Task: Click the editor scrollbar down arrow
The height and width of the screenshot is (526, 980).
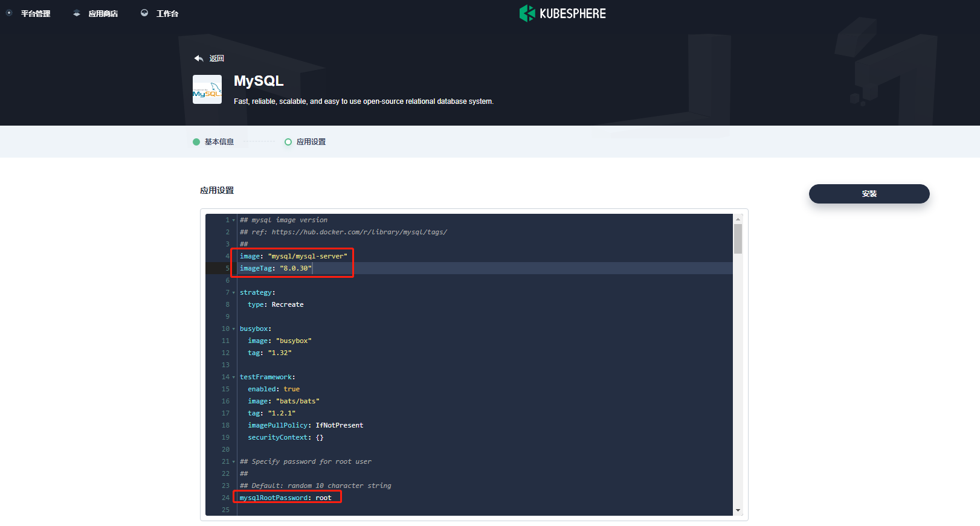Action: point(738,510)
